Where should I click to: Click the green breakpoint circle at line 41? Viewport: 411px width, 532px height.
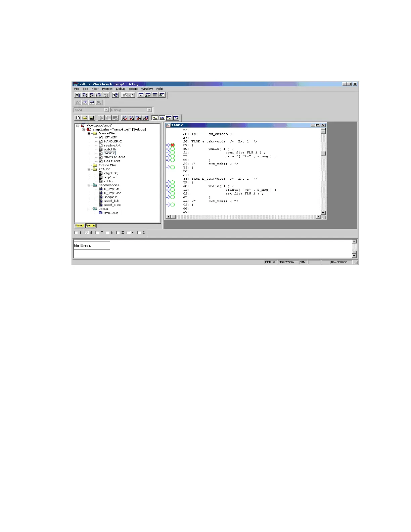173,190
